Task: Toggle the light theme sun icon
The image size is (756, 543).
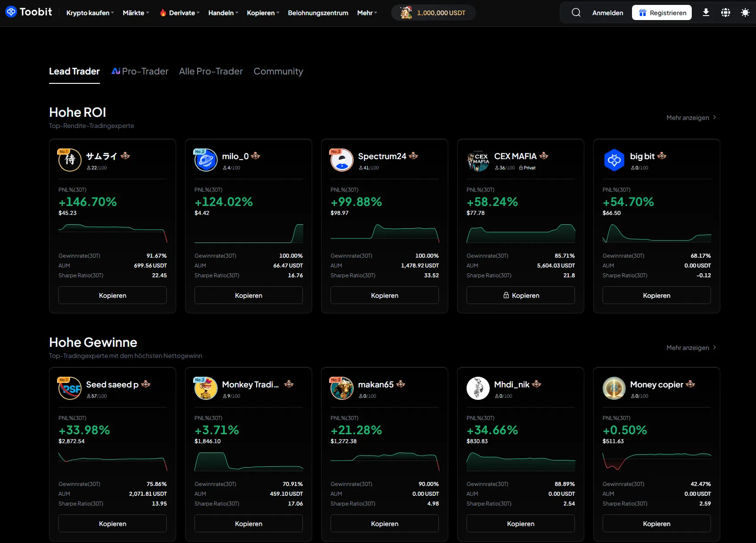Action: (745, 12)
